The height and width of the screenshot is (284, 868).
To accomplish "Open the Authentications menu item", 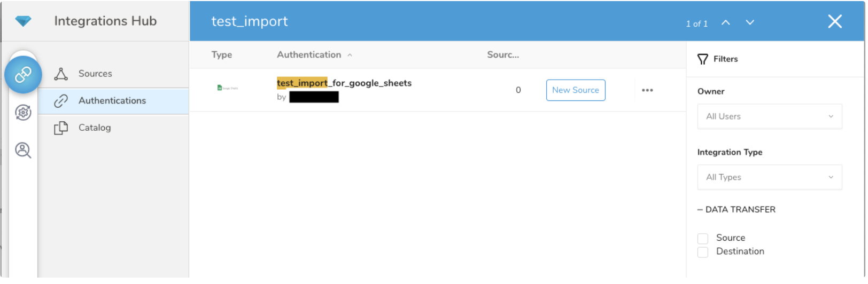I will click(112, 100).
